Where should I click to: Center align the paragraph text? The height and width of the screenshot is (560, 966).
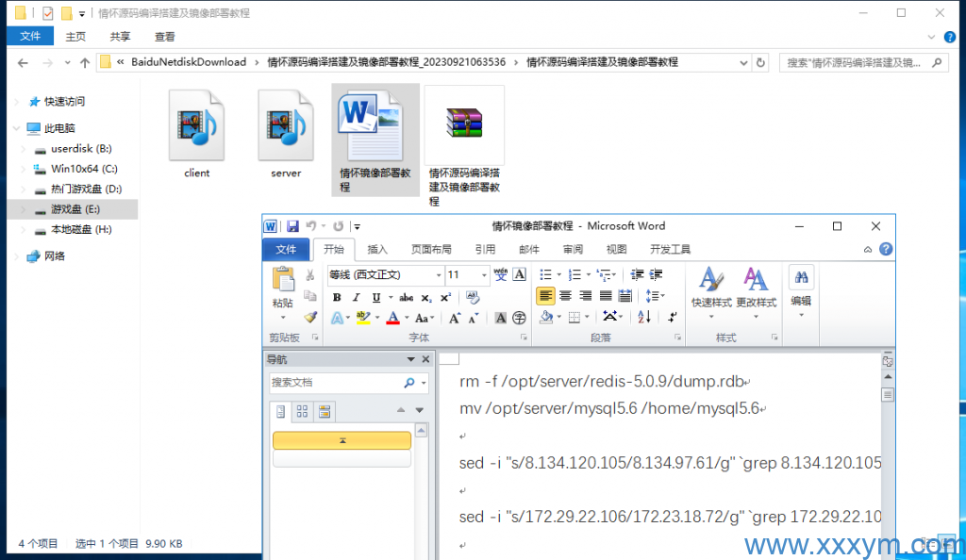click(564, 295)
